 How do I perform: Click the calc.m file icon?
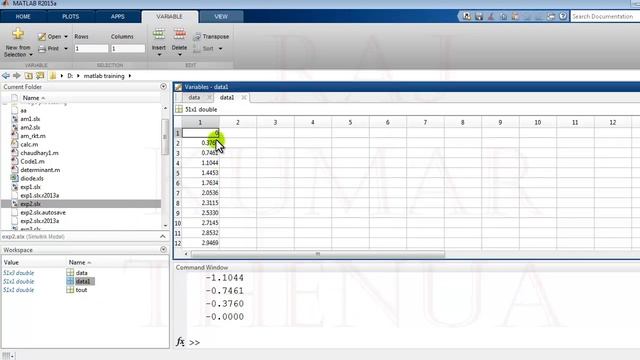(x=15, y=144)
